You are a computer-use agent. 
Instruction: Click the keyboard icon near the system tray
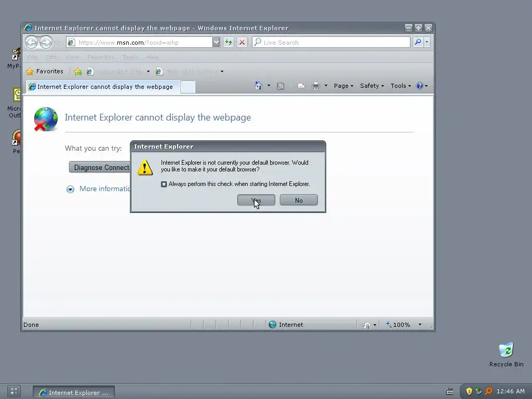pos(449,392)
